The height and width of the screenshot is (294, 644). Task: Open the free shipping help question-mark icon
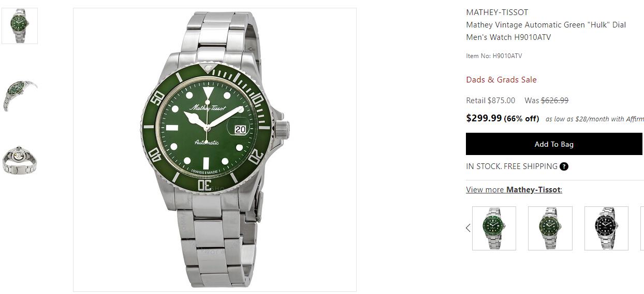(x=564, y=166)
